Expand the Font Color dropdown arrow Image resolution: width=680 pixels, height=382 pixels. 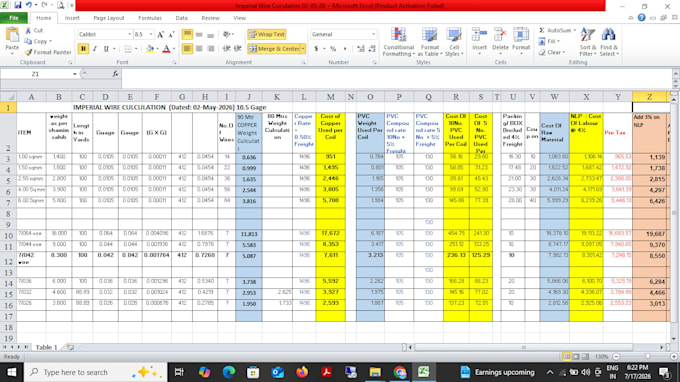click(x=174, y=49)
